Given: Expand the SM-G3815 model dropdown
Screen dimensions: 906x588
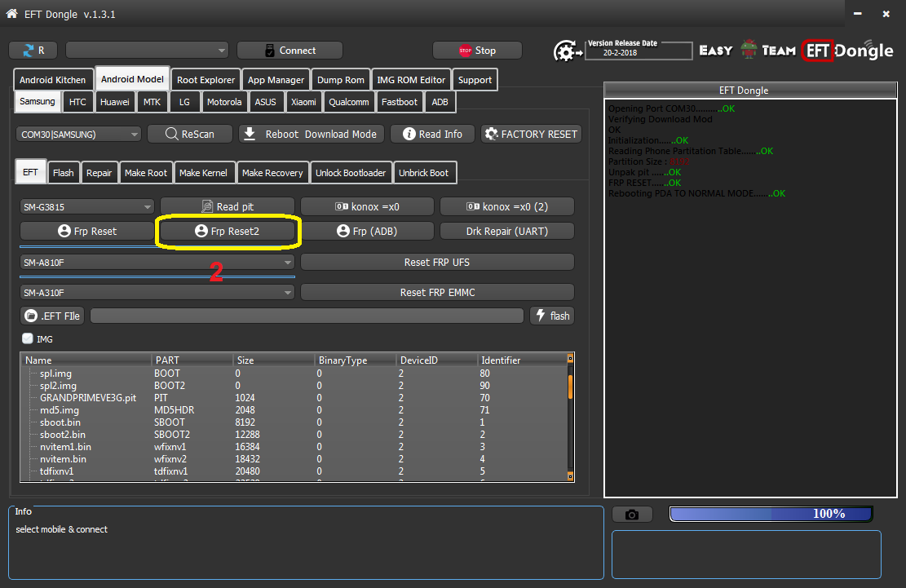Looking at the screenshot, I should [x=86, y=207].
